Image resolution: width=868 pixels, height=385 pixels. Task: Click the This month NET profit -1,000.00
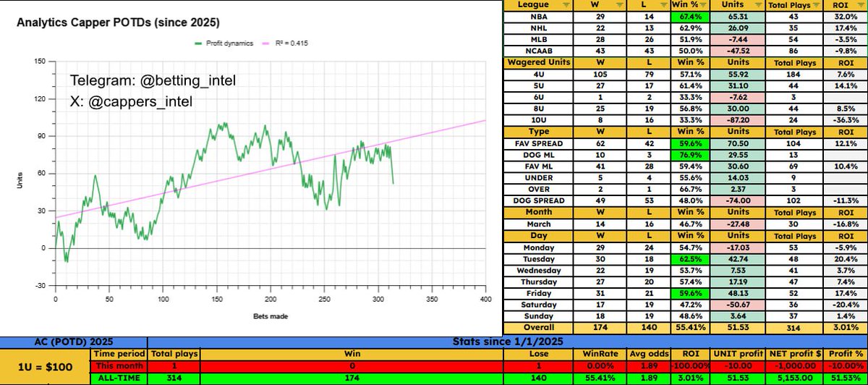pyautogui.click(x=793, y=366)
